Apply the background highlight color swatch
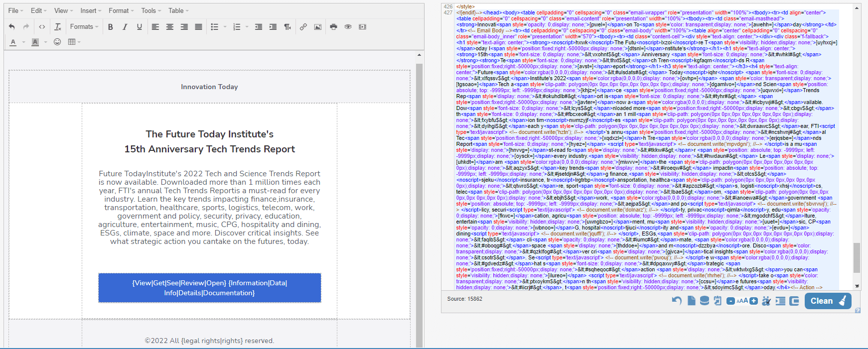The height and width of the screenshot is (349, 868). coord(35,42)
